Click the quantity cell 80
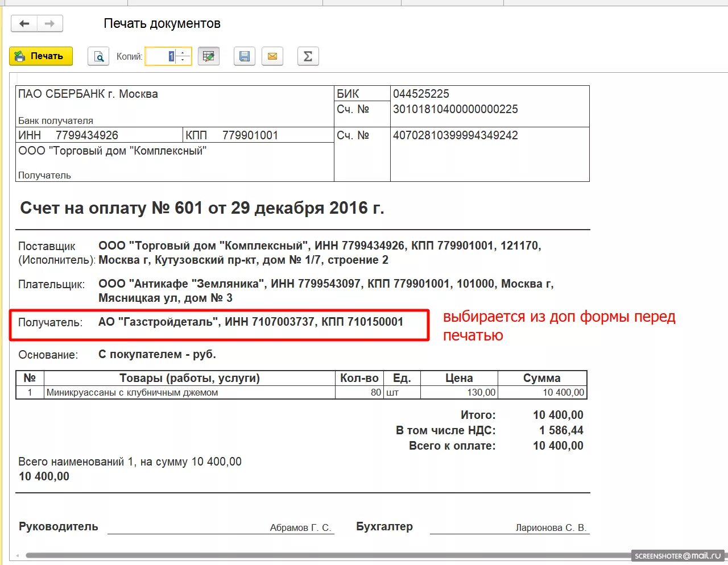Image resolution: width=728 pixels, height=565 pixels. click(359, 392)
